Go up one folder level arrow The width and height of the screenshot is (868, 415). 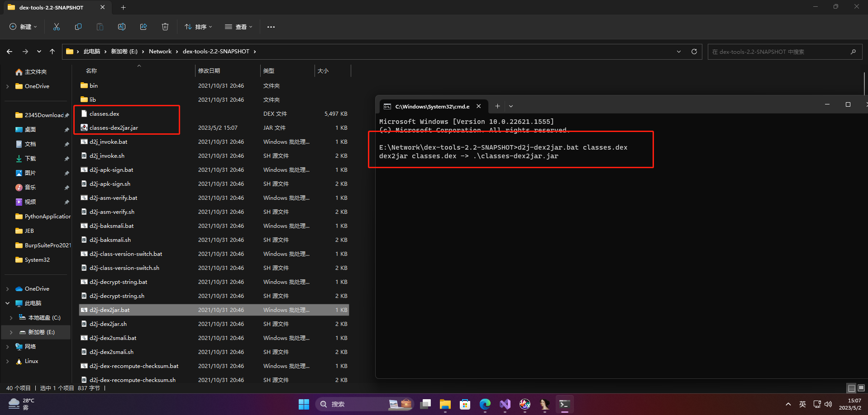[52, 52]
